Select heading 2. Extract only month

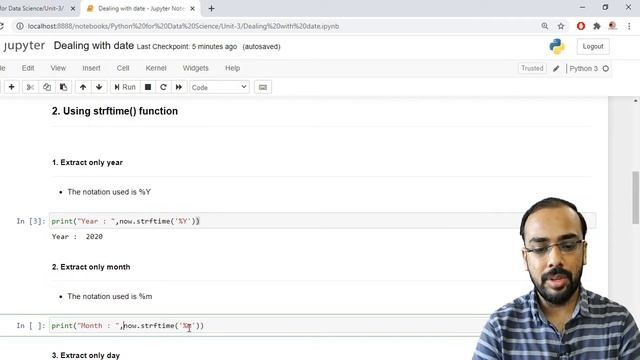click(x=91, y=267)
